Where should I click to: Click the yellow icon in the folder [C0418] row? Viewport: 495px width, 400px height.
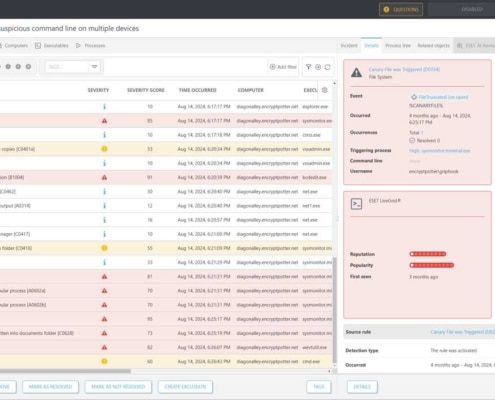104,248
